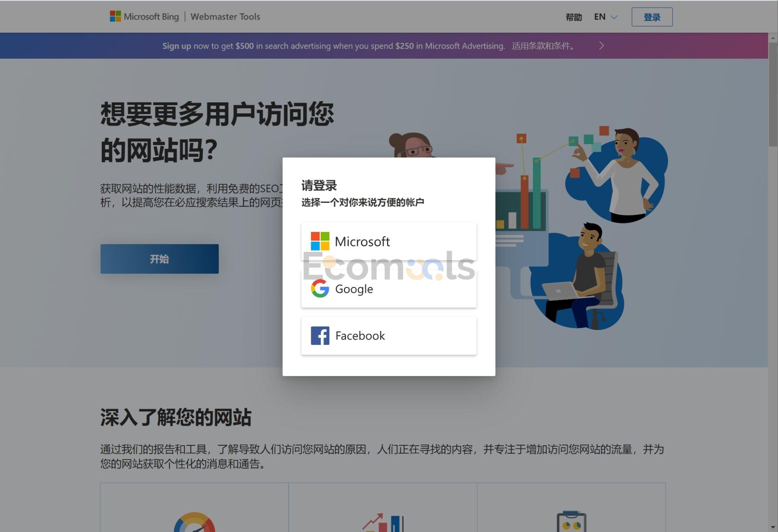The image size is (778, 532).
Task: Click the scrollbar down arrow
Action: pyautogui.click(x=773, y=528)
